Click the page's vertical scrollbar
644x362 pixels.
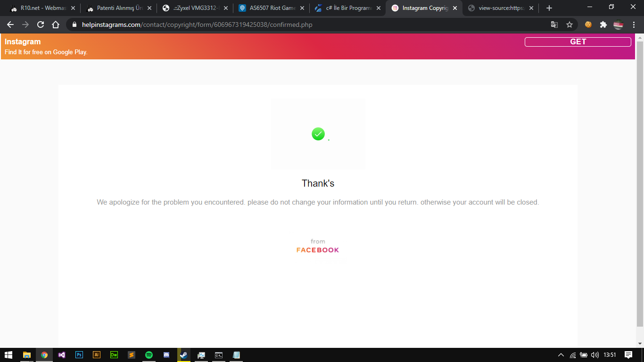pos(640,184)
